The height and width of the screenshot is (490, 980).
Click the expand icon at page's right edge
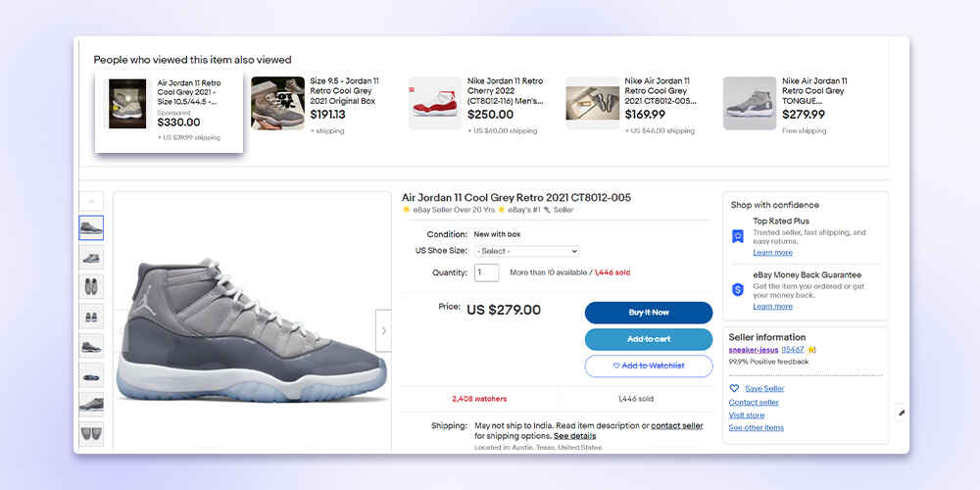coord(901,413)
